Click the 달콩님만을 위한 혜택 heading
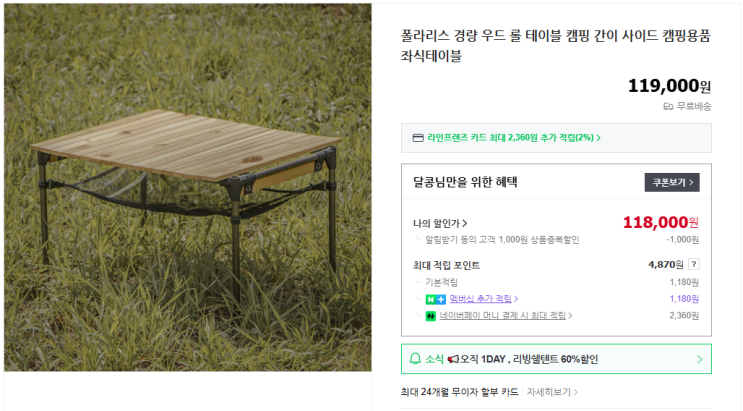Image resolution: width=743 pixels, height=411 pixels. pyautogui.click(x=465, y=182)
